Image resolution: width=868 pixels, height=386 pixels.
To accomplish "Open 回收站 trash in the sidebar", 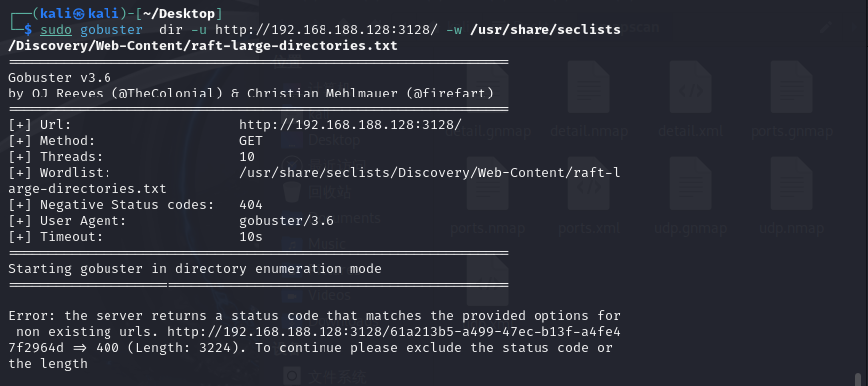I will [x=329, y=192].
